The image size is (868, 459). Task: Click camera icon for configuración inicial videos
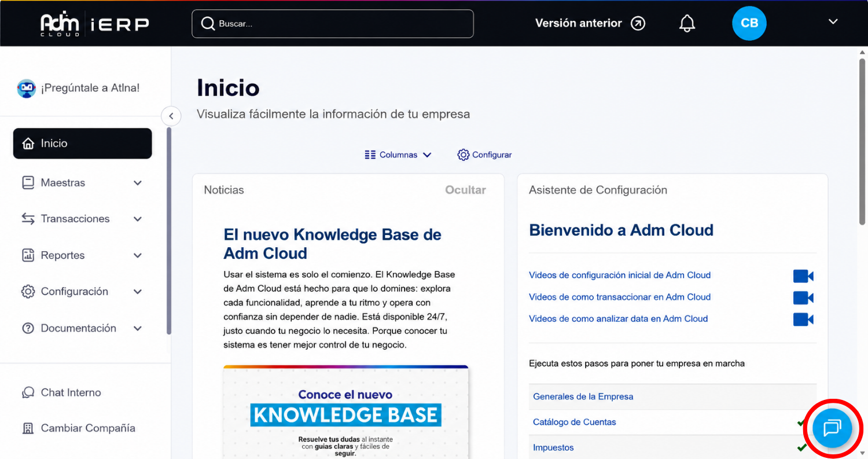point(803,276)
